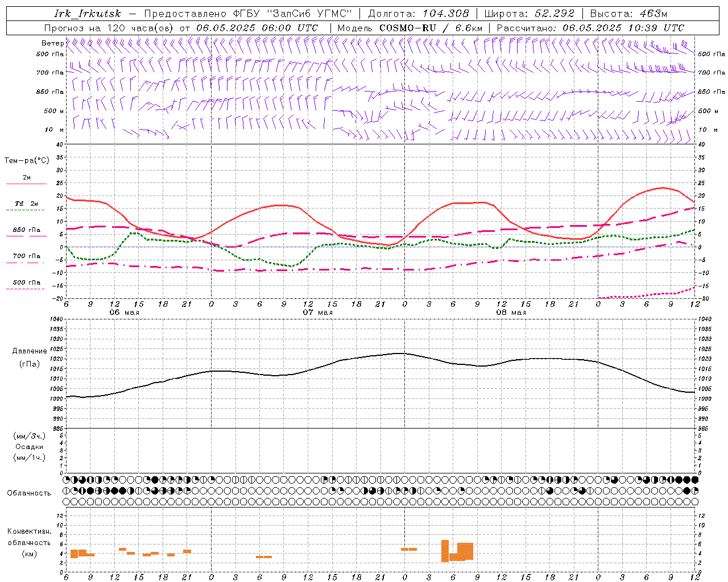
Task: Click the Конвективн. облачность label
Action: (x=29, y=537)
